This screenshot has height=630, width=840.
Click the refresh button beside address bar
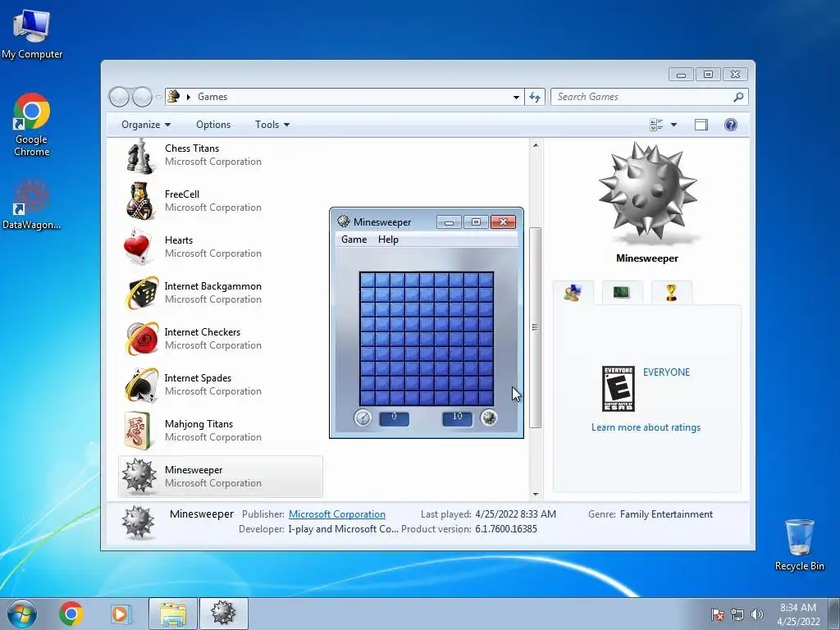(x=535, y=97)
